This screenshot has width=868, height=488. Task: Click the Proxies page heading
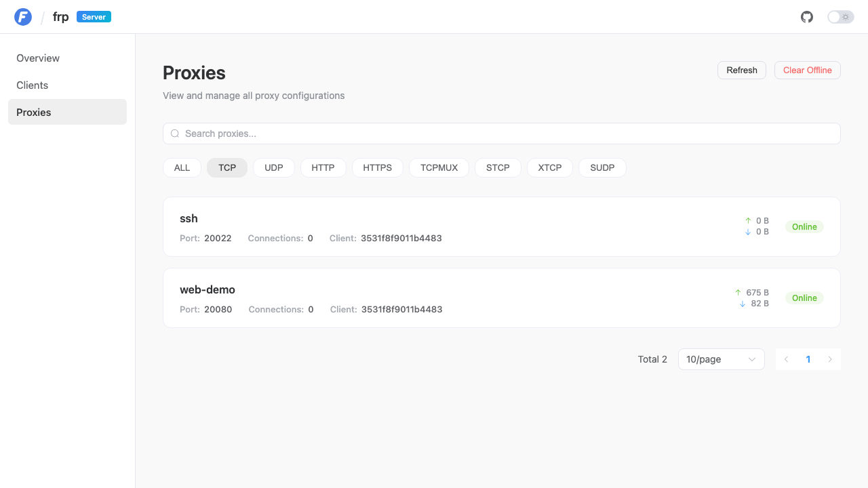click(x=194, y=73)
